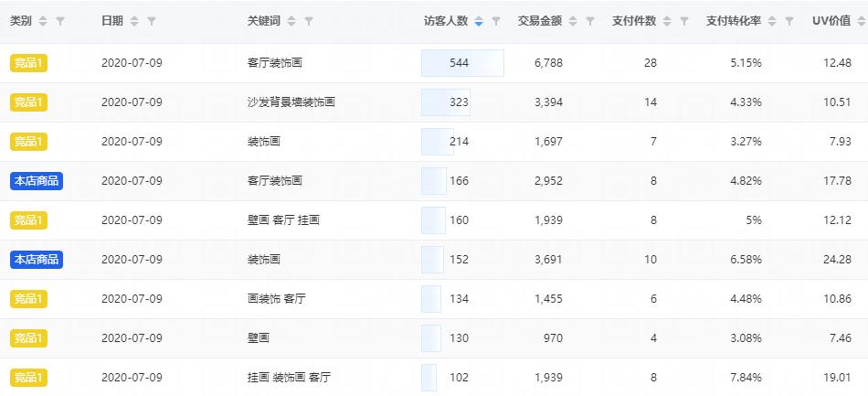The image size is (868, 396).
Task: Open filter for the 访客人数 column
Action: click(496, 21)
